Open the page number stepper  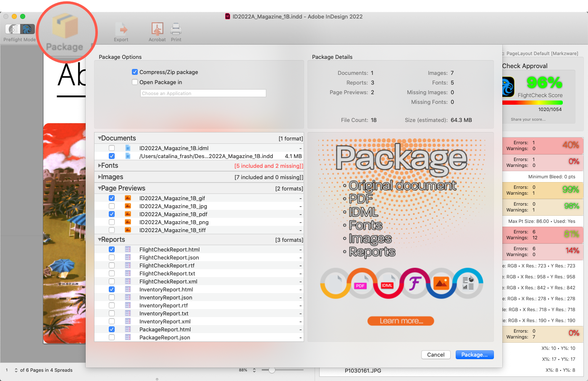16,370
